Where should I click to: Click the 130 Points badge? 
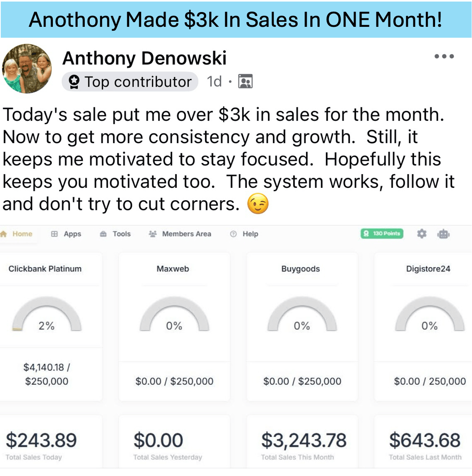382,233
